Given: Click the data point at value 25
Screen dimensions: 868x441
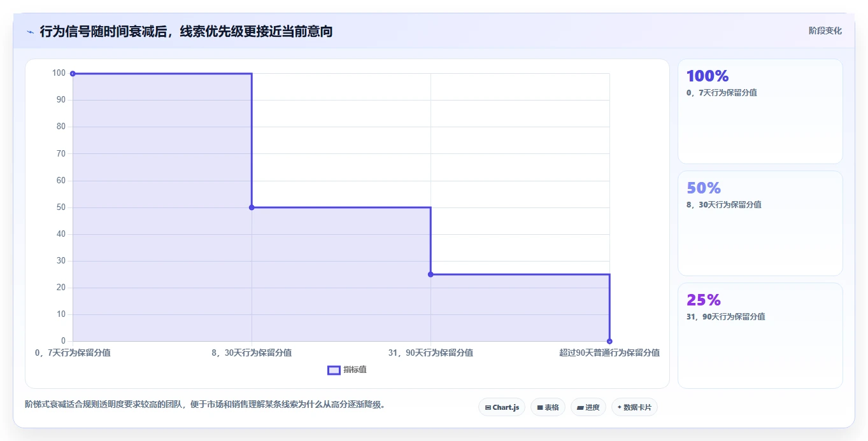Looking at the screenshot, I should click(x=430, y=274).
